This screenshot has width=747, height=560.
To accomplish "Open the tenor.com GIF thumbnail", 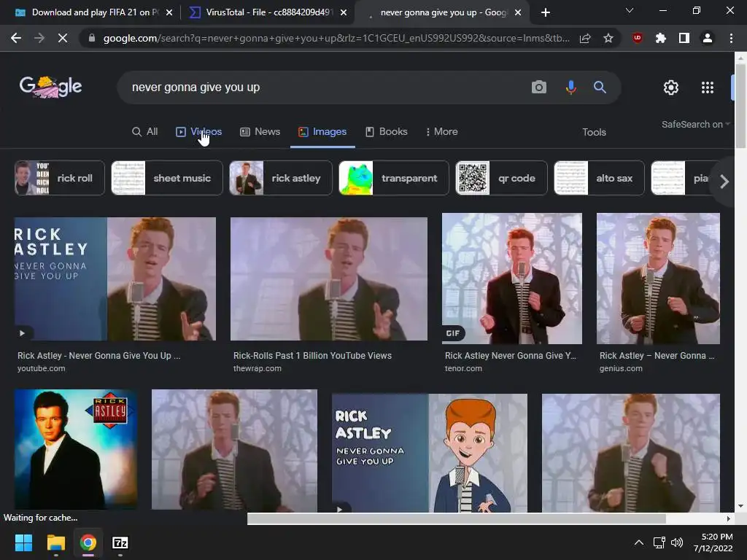I will click(x=512, y=279).
